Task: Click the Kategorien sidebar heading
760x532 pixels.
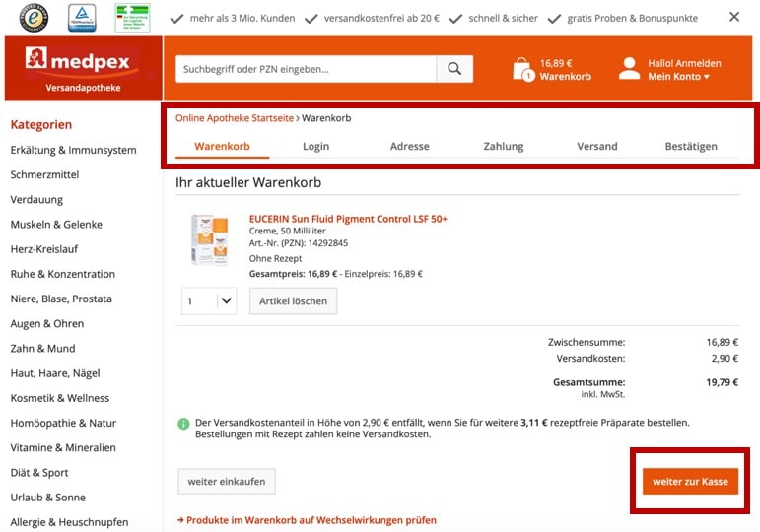Action: [x=41, y=124]
